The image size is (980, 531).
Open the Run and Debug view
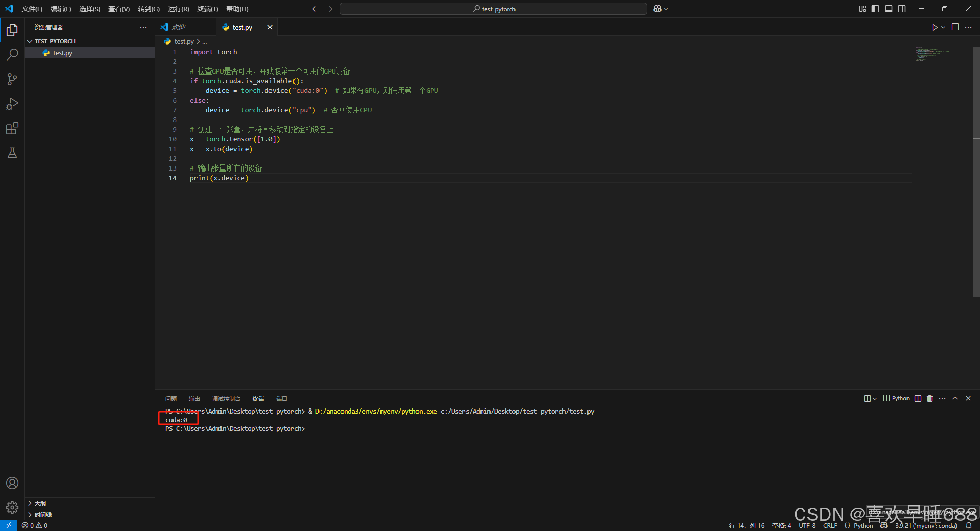pos(12,104)
